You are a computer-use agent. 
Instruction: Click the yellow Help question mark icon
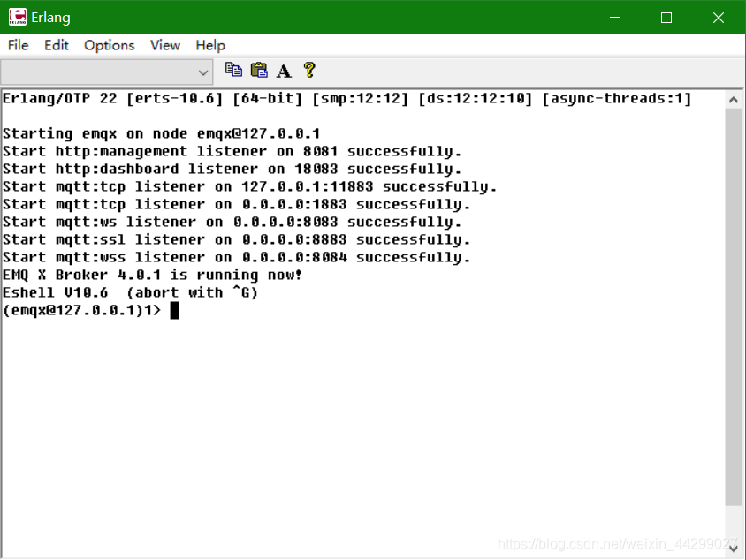coord(308,71)
